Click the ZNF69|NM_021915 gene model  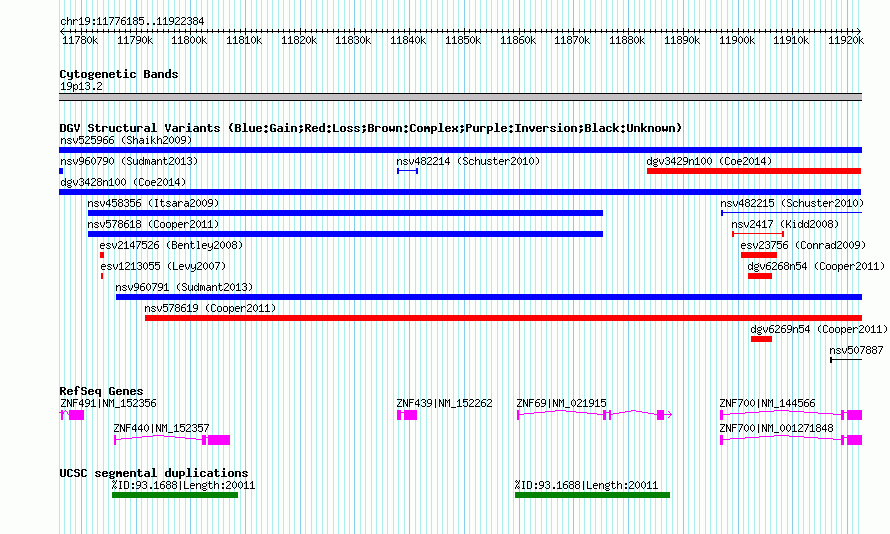[x=594, y=415]
